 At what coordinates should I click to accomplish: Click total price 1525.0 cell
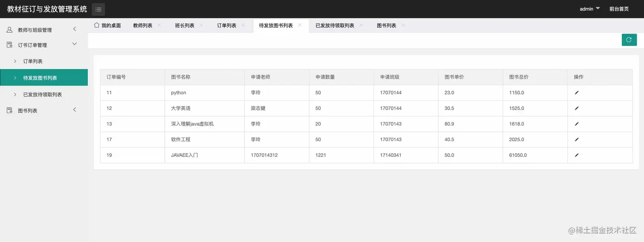[x=535, y=108]
